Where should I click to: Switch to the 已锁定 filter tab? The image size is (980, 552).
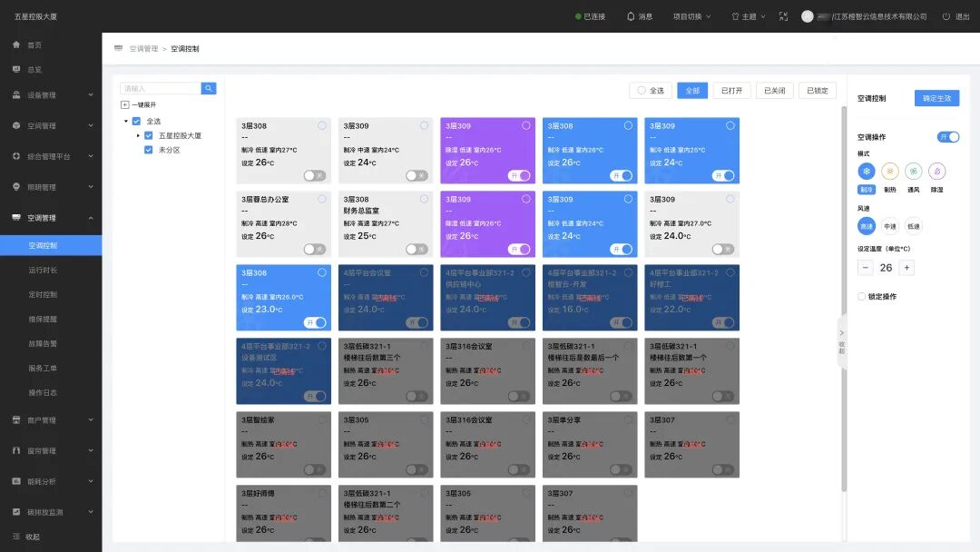[816, 91]
